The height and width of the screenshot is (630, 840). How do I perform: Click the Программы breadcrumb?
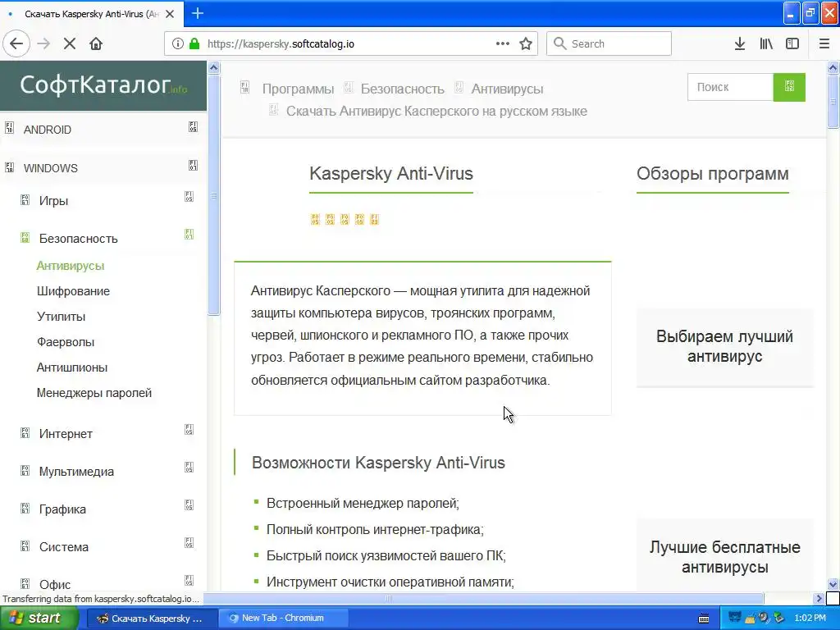[298, 89]
